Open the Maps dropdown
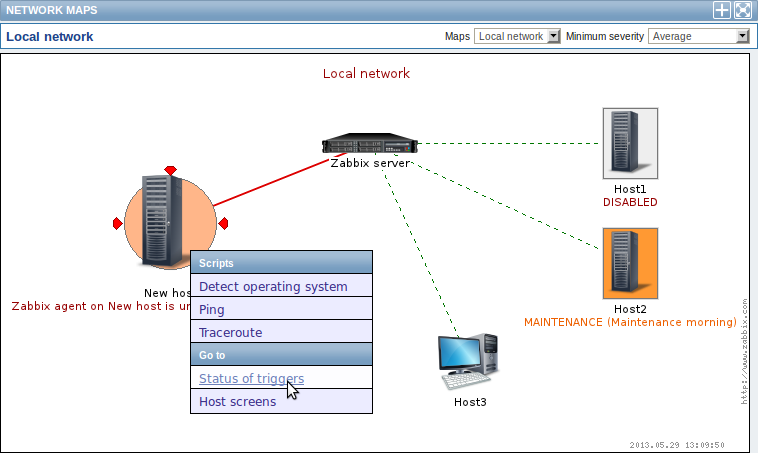Image resolution: width=758 pixels, height=453 pixels. pyautogui.click(x=517, y=36)
